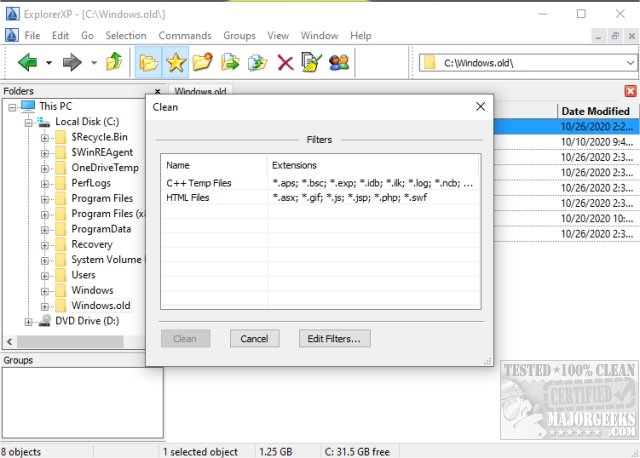Click the Groups people icon
The image size is (640, 458).
point(339,63)
